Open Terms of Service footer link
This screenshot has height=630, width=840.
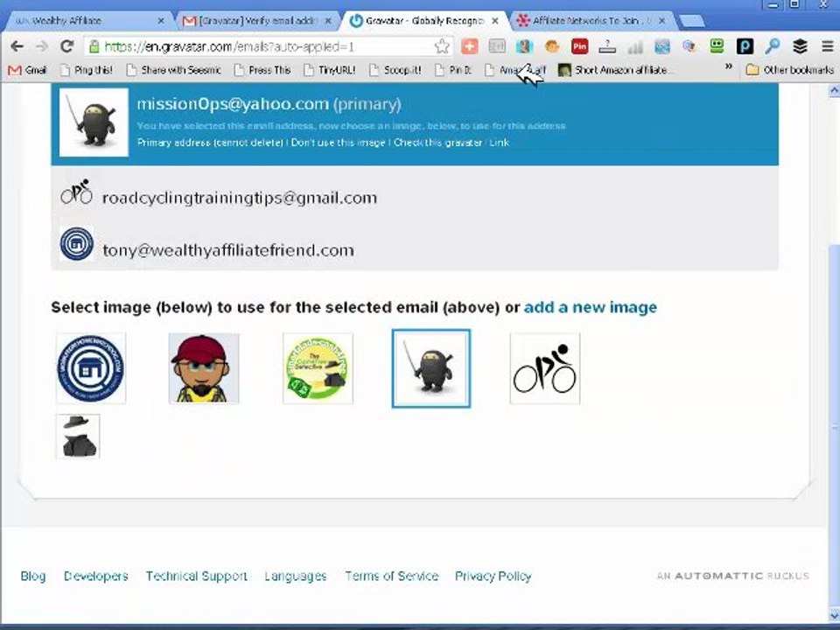click(392, 576)
